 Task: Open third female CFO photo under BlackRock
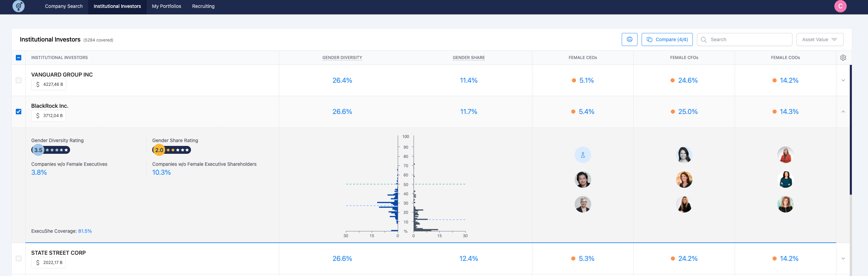[684, 204]
